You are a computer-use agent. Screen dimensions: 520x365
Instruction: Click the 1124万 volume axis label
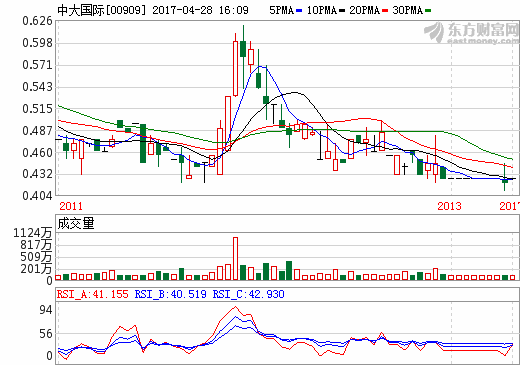click(x=33, y=233)
